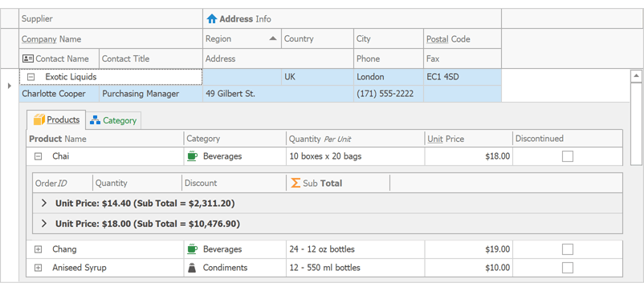This screenshot has width=644, height=291.
Task: Select the Condiments category cell
Action: 235,268
